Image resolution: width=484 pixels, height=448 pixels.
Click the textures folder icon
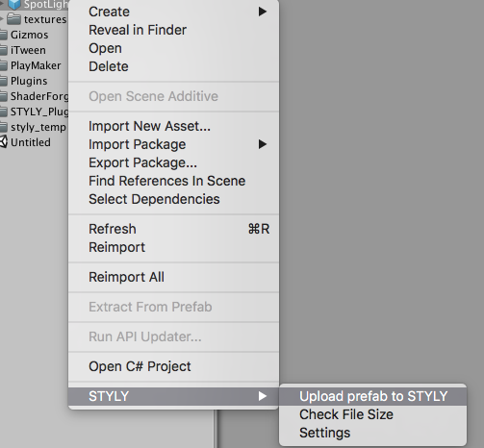point(14,19)
